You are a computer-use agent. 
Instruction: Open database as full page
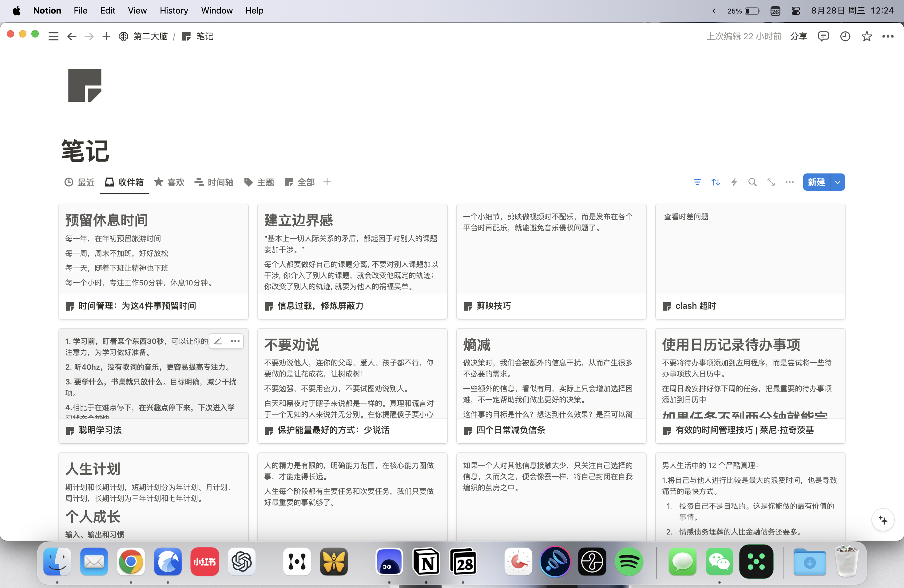771,182
